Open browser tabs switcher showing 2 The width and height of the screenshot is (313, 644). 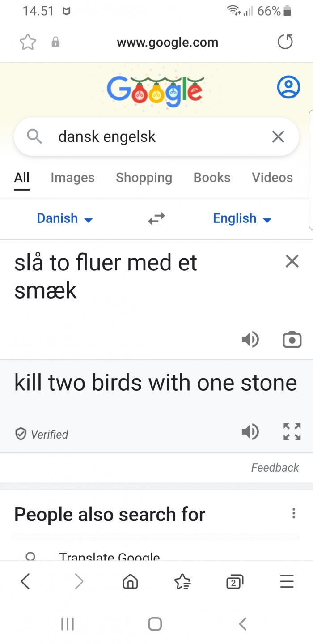point(234,582)
